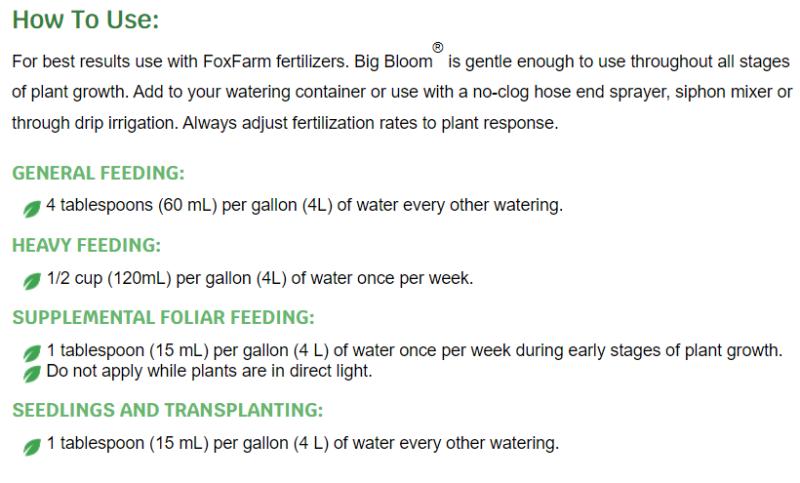Click the leaf bullet under General Feeding
The height and width of the screenshot is (483, 800).
[32, 209]
